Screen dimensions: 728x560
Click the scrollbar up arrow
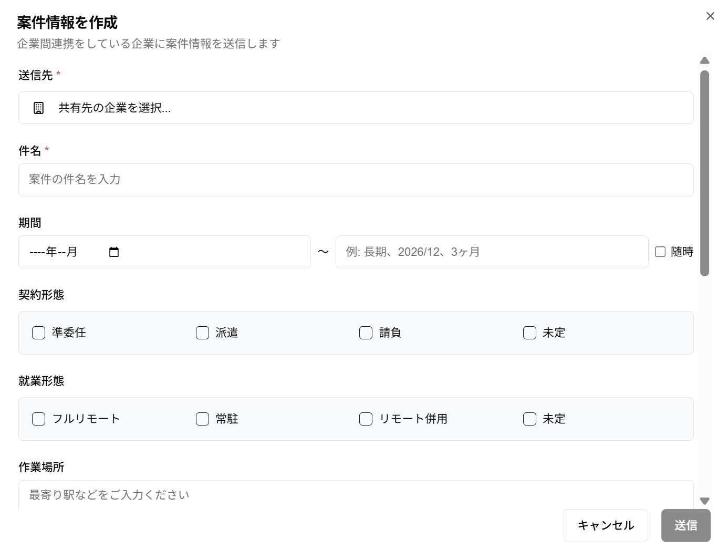[705, 60]
